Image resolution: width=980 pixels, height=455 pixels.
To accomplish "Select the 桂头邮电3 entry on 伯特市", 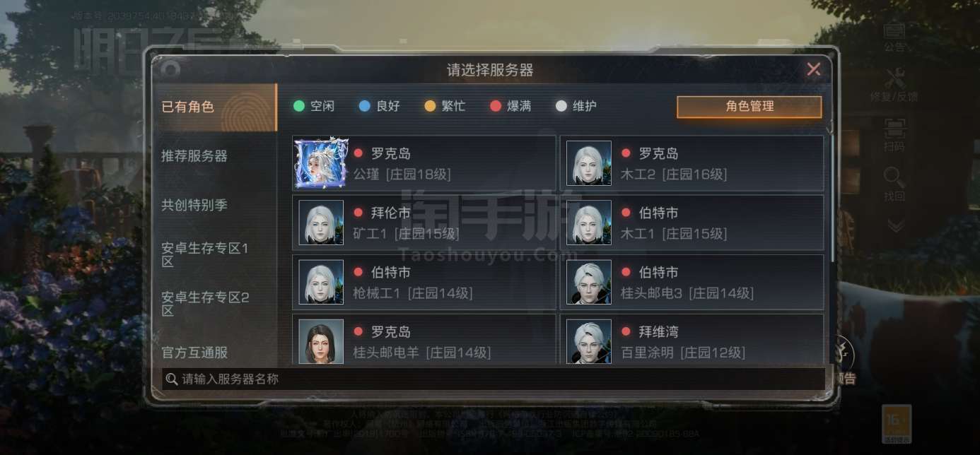I will tap(692, 283).
